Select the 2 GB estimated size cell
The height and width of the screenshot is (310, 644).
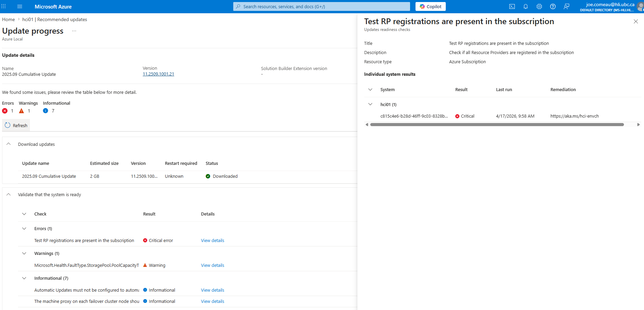coord(95,176)
